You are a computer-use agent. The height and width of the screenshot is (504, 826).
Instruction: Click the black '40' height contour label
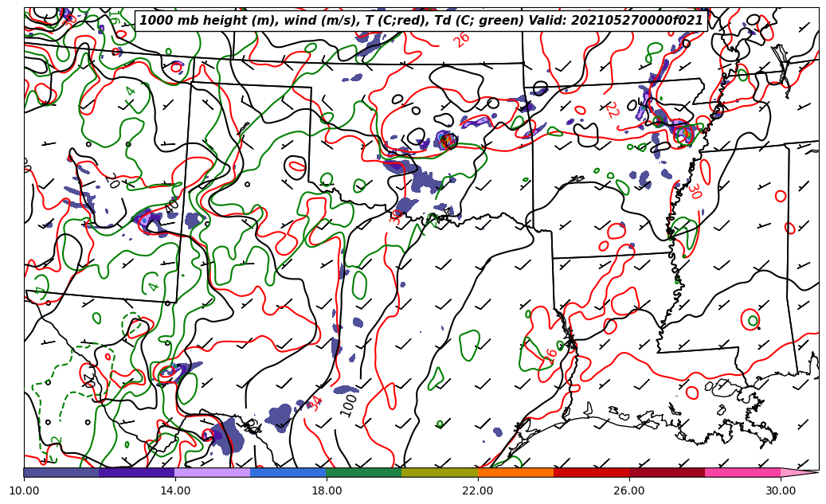pos(172,206)
